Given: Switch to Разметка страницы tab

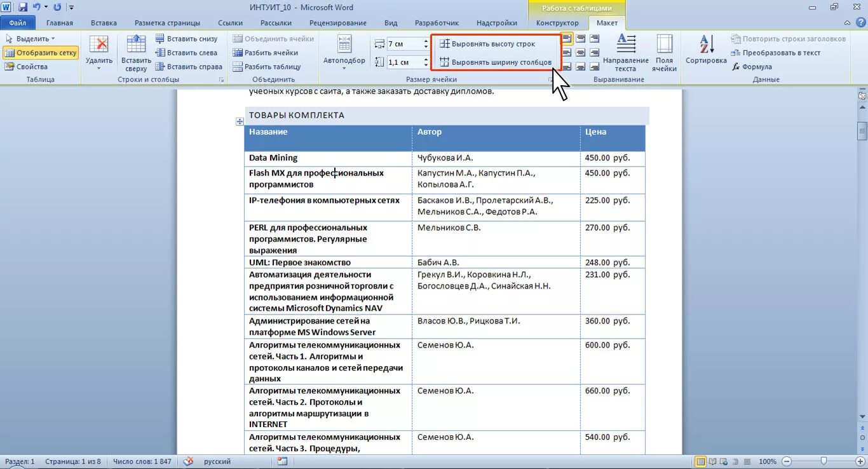Looking at the screenshot, I should (x=167, y=23).
